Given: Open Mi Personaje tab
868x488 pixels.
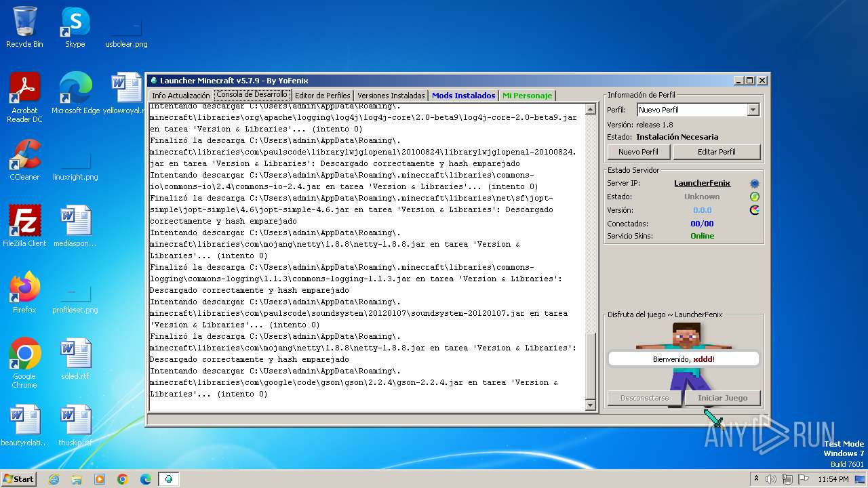Looking at the screenshot, I should click(x=527, y=96).
